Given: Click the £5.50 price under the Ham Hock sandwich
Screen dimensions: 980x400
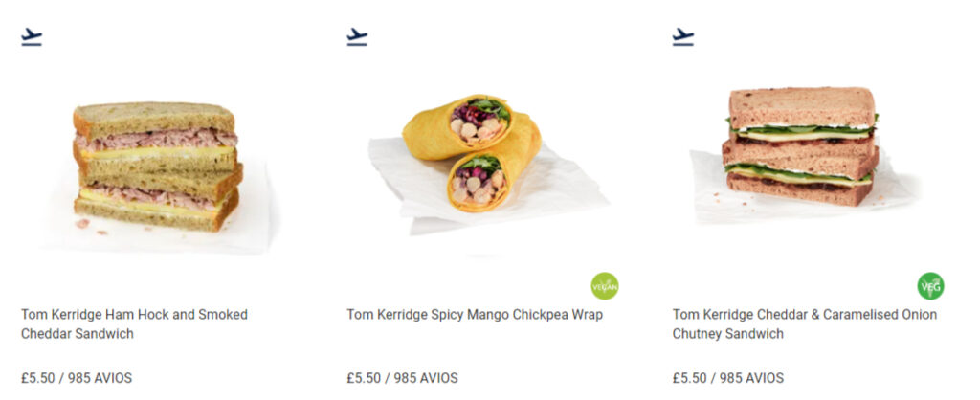Looking at the screenshot, I should (x=38, y=378).
